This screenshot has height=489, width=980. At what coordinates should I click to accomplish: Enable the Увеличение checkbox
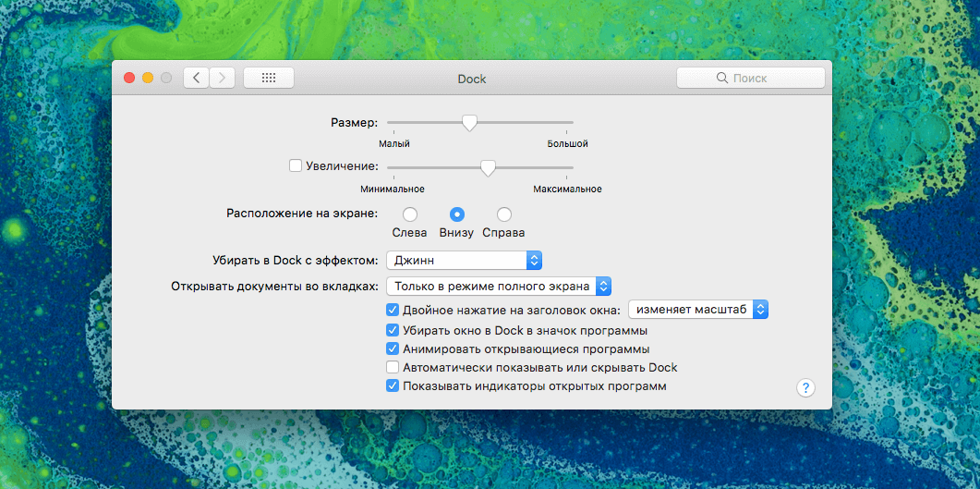(x=296, y=165)
